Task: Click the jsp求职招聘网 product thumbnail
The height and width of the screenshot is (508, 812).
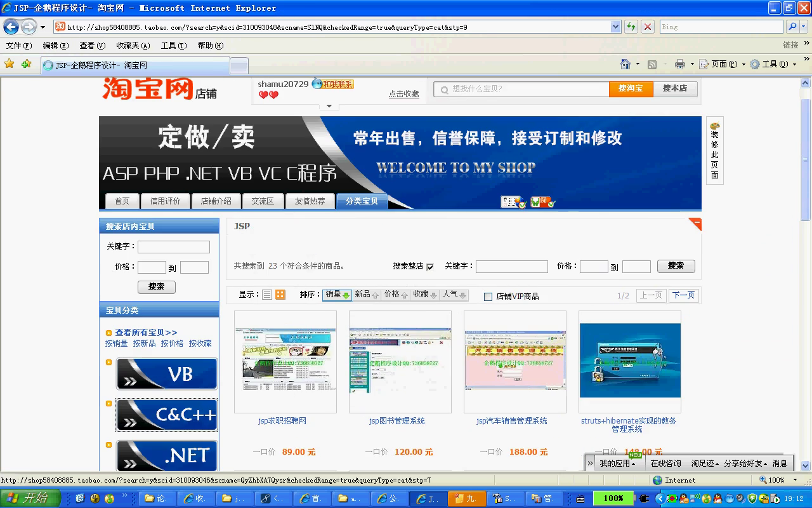Action: (x=285, y=361)
